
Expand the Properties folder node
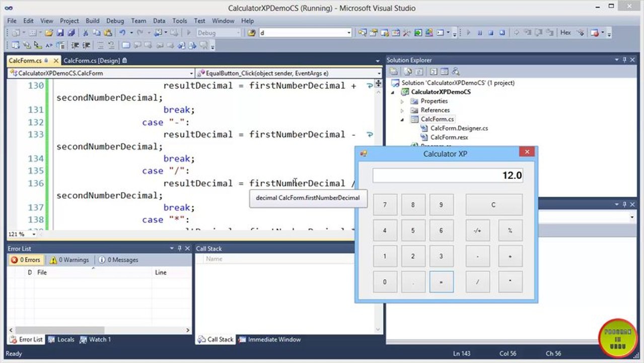pyautogui.click(x=402, y=101)
